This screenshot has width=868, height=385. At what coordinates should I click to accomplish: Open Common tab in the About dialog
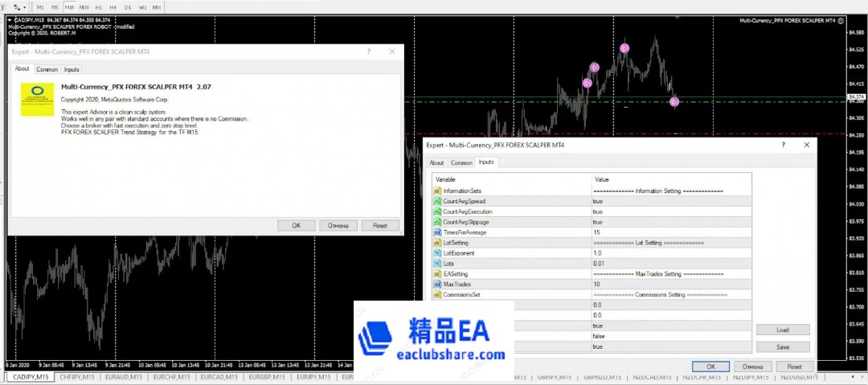point(47,70)
